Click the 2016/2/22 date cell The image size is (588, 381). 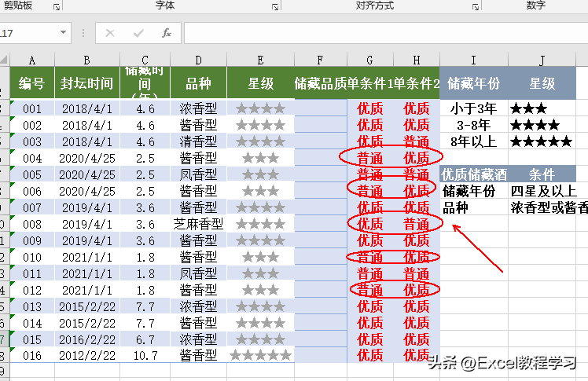coord(87,339)
